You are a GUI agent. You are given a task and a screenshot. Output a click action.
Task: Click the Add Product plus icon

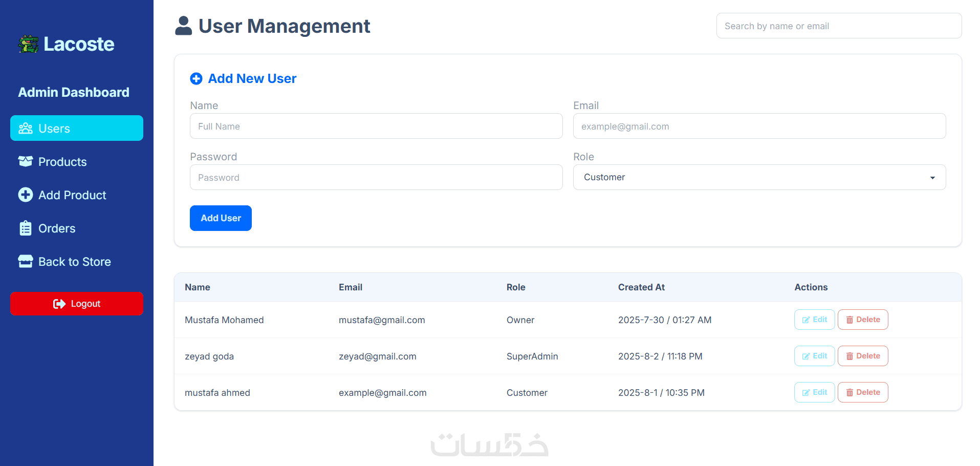26,195
